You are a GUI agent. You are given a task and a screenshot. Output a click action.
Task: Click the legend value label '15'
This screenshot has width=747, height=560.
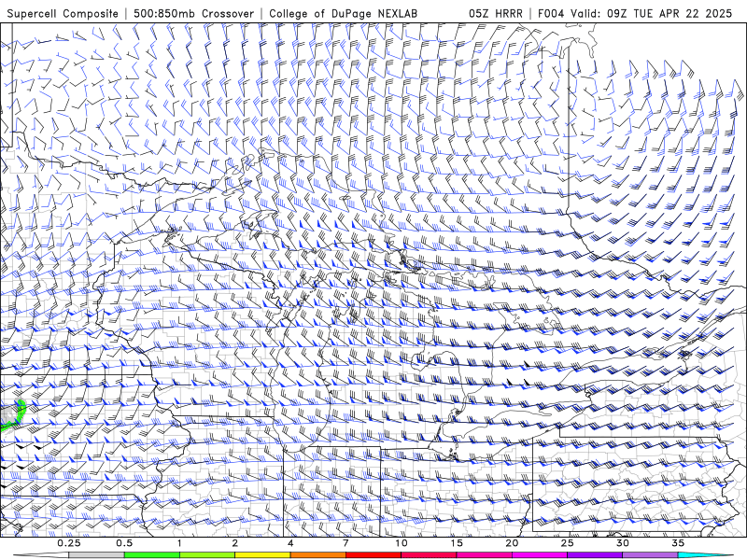coord(457,543)
